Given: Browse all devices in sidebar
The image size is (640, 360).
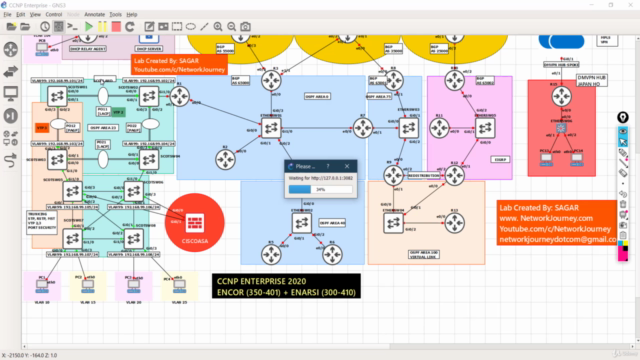Looking at the screenshot, I should 11,138.
